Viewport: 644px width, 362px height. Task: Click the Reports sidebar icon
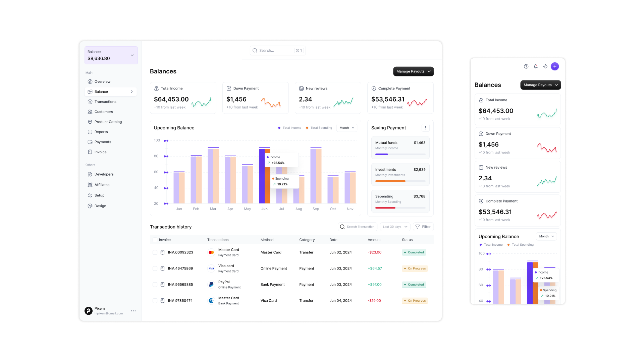(91, 132)
